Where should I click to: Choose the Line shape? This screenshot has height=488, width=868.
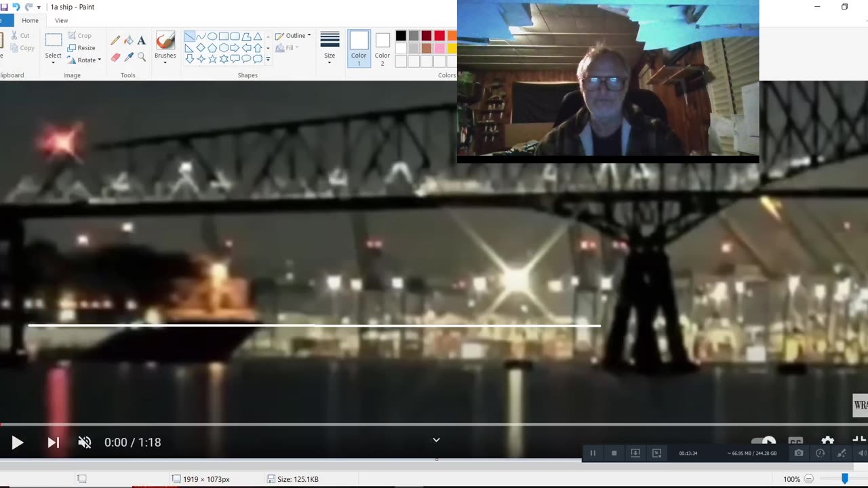(189, 37)
